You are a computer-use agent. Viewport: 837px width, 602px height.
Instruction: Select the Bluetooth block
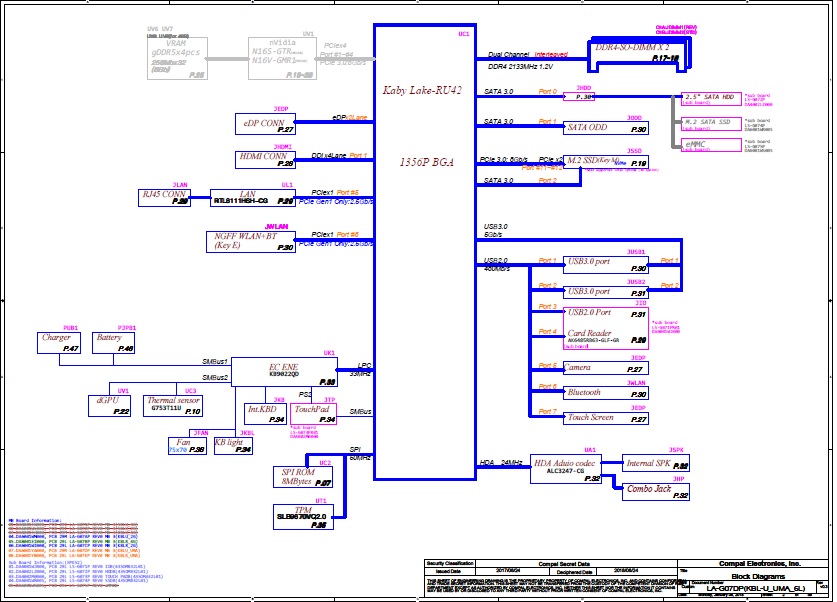tap(606, 393)
